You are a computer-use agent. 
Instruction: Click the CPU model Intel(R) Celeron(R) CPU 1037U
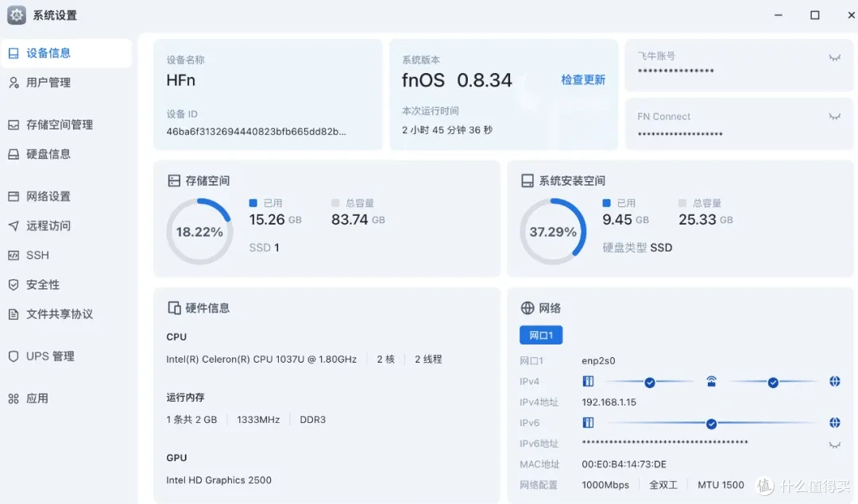(261, 360)
